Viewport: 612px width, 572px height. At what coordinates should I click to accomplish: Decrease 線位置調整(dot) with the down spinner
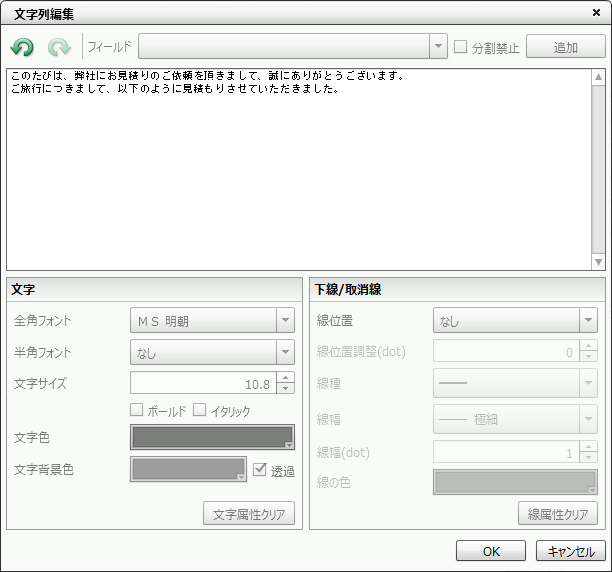pyautogui.click(x=589, y=356)
